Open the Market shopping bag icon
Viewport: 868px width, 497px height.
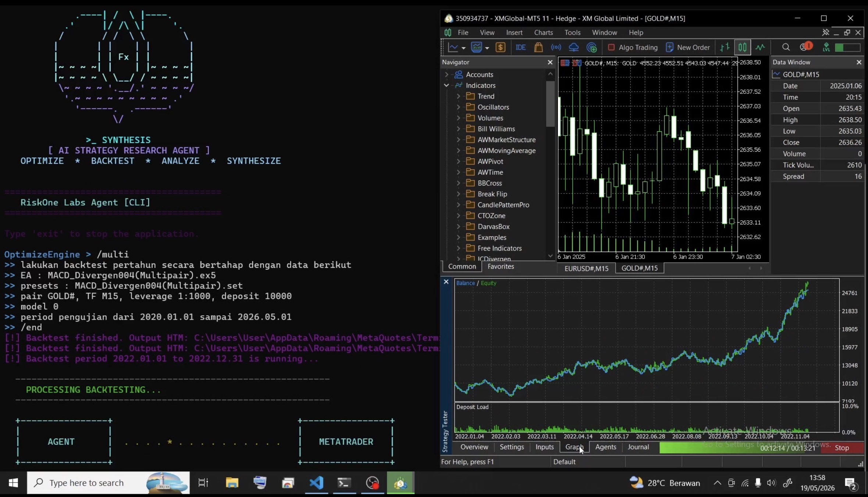538,47
